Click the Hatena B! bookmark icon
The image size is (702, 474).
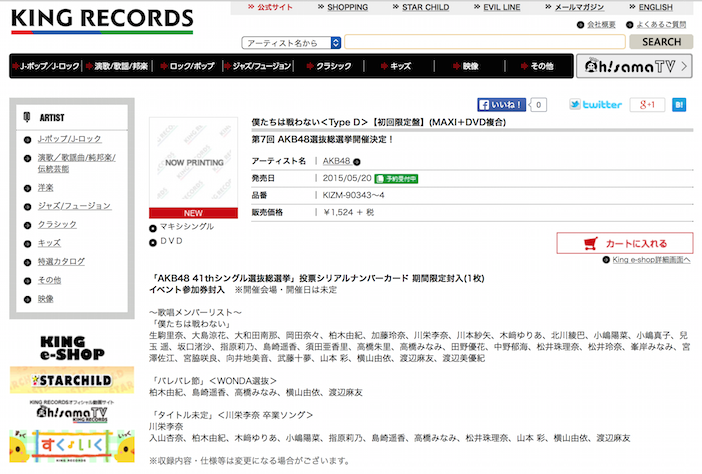(679, 105)
